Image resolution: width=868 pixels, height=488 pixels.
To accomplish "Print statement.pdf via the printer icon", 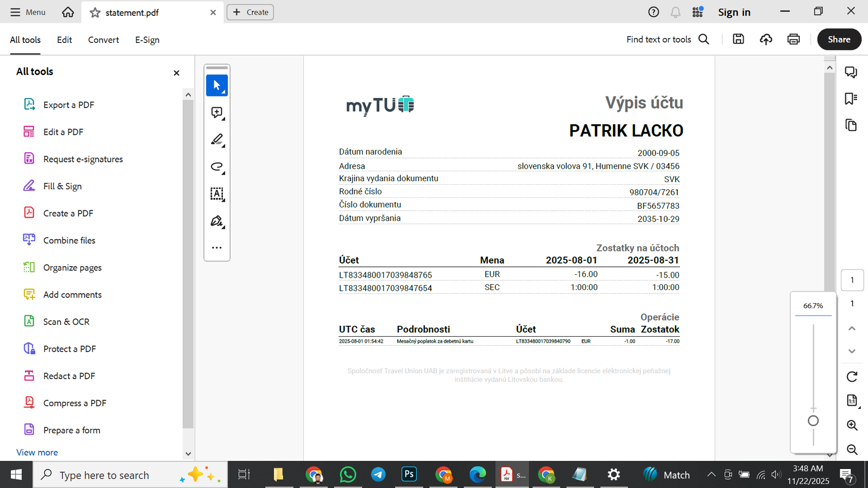I will click(x=793, y=39).
